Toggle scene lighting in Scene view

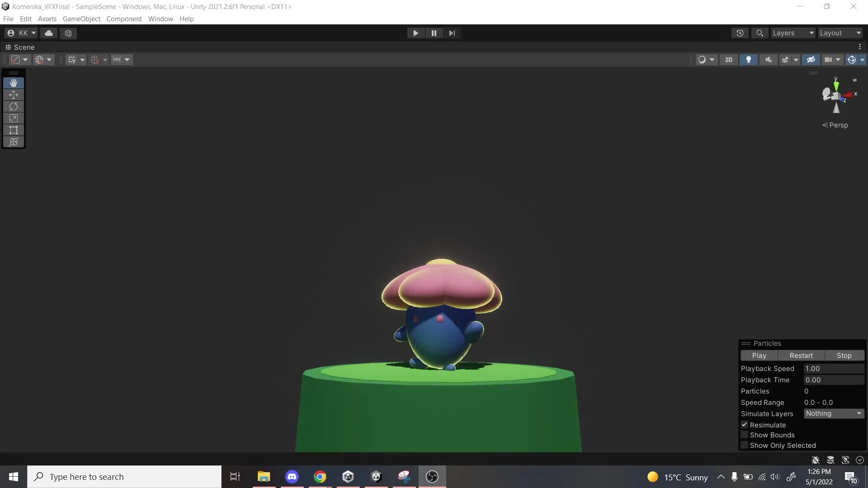click(748, 59)
